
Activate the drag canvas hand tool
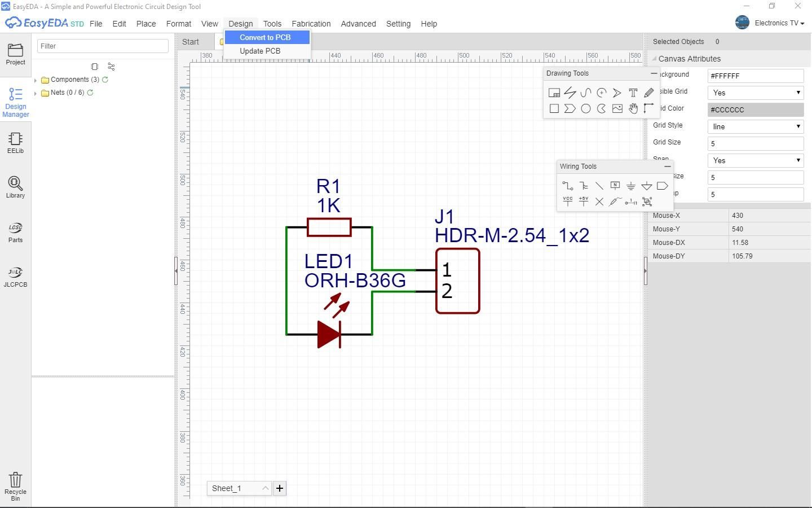point(633,108)
